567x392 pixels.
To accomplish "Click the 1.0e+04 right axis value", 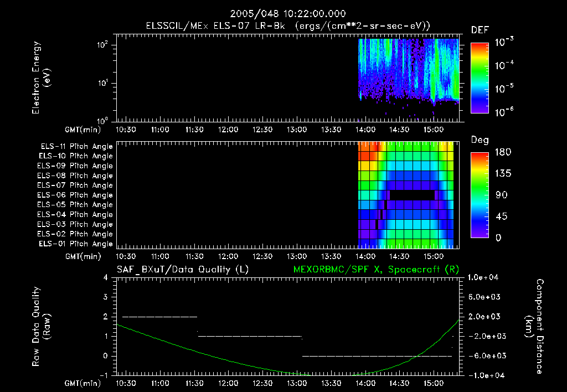I will [483, 278].
